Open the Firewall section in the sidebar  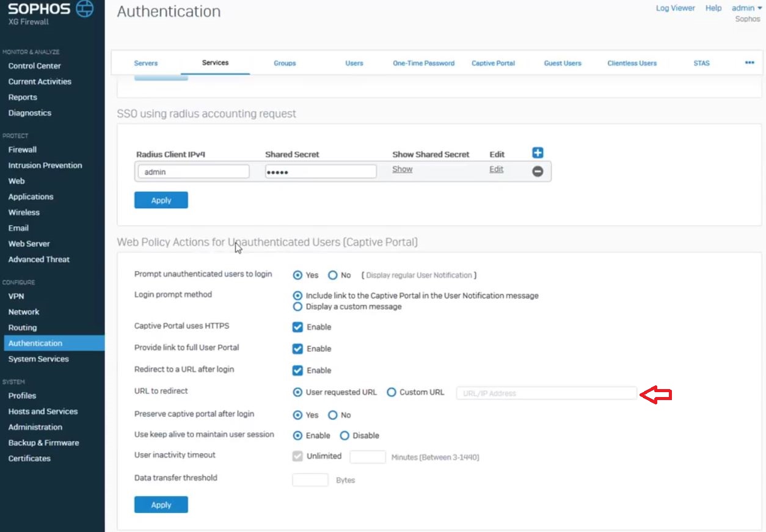point(22,150)
